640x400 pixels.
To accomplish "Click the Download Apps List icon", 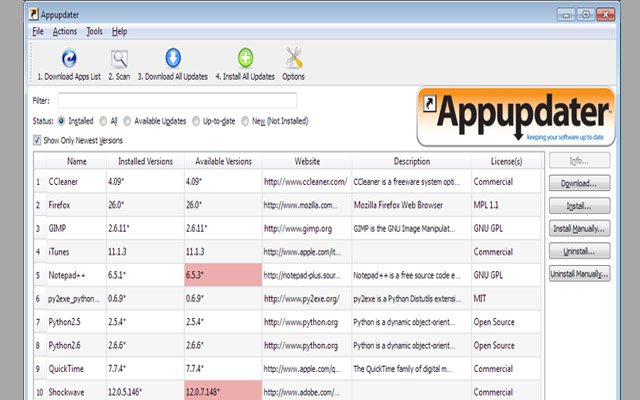I will (69, 58).
